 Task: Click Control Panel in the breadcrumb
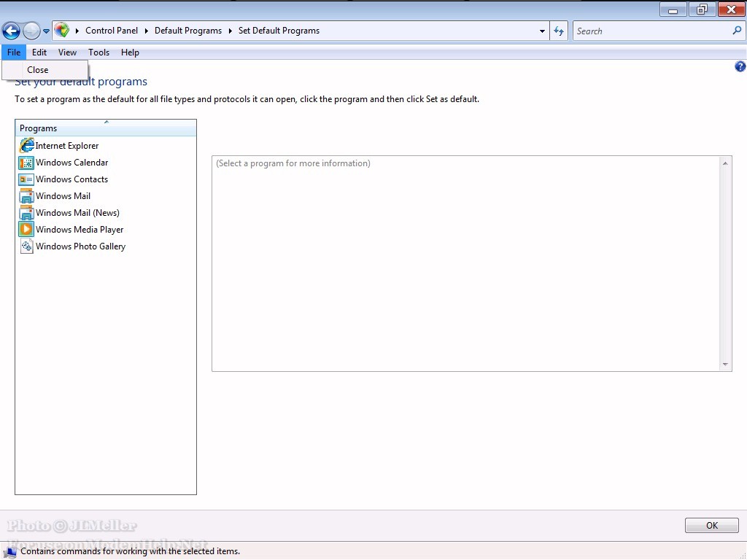[x=112, y=31]
